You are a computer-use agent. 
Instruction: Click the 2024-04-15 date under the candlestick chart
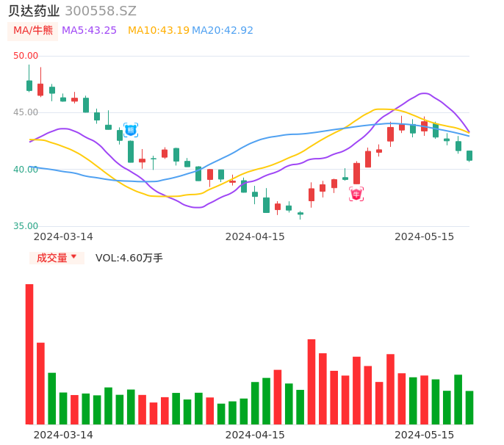(255, 236)
